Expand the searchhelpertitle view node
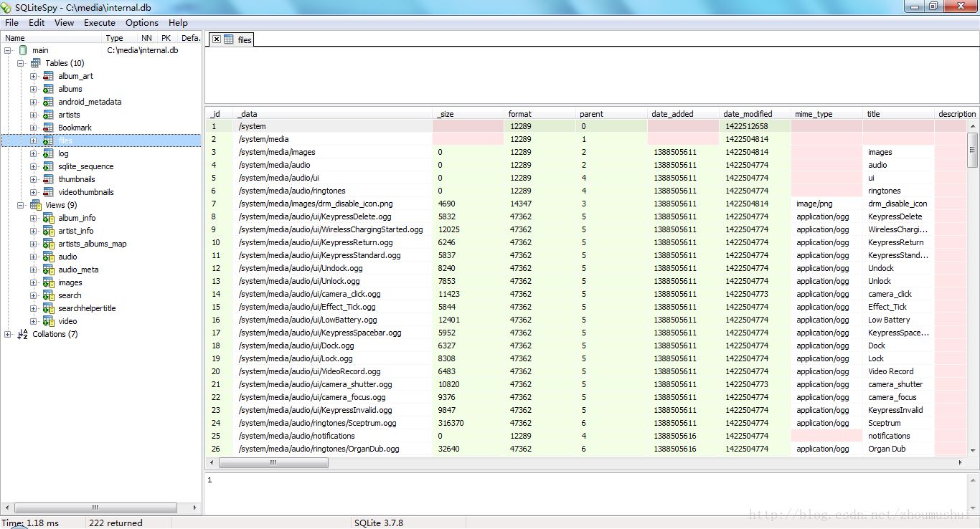The image size is (980, 529). point(34,308)
